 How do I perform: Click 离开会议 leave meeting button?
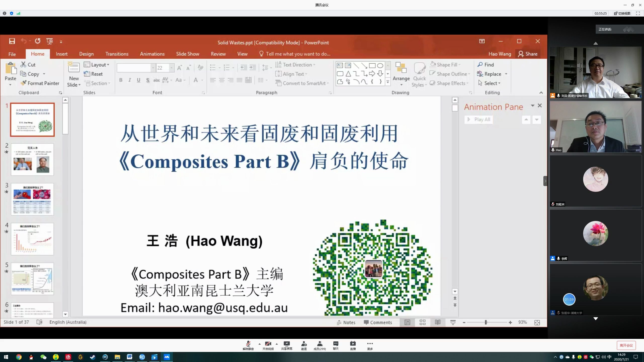coord(626,345)
